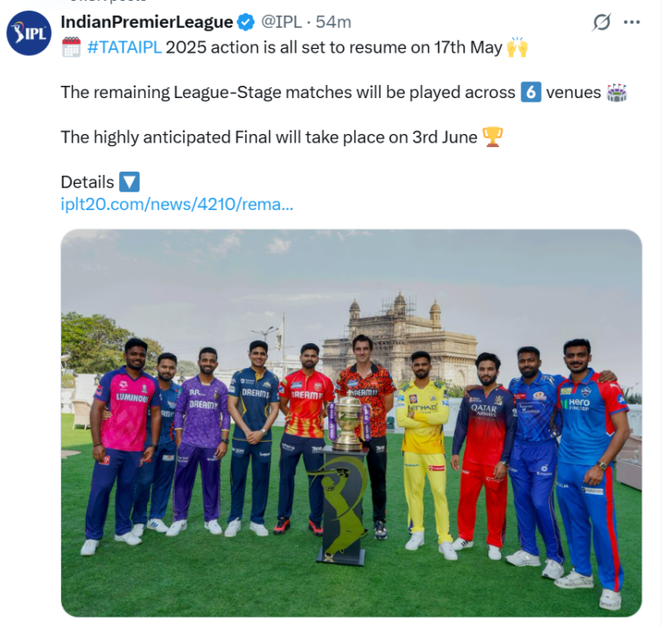Click the blue verified badge
This screenshot has height=626, width=672.
[x=246, y=22]
